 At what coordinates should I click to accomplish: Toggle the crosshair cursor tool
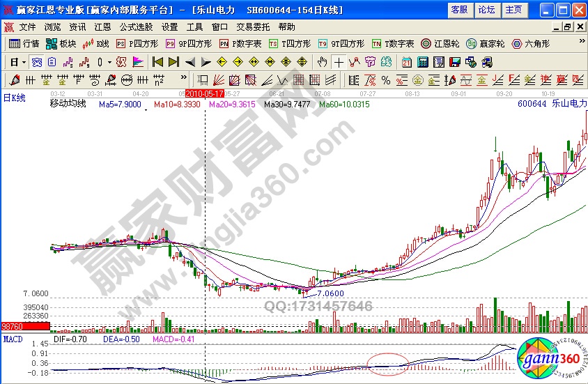tap(339, 62)
